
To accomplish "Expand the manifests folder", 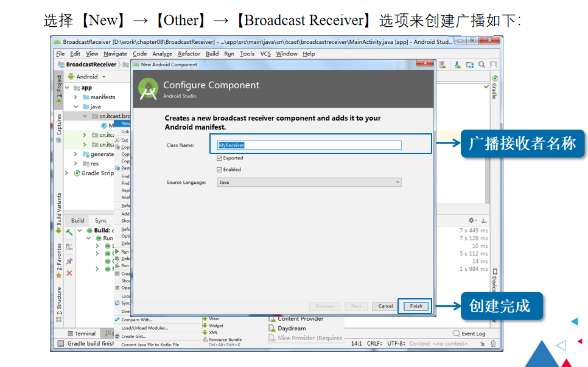I will pos(75,97).
